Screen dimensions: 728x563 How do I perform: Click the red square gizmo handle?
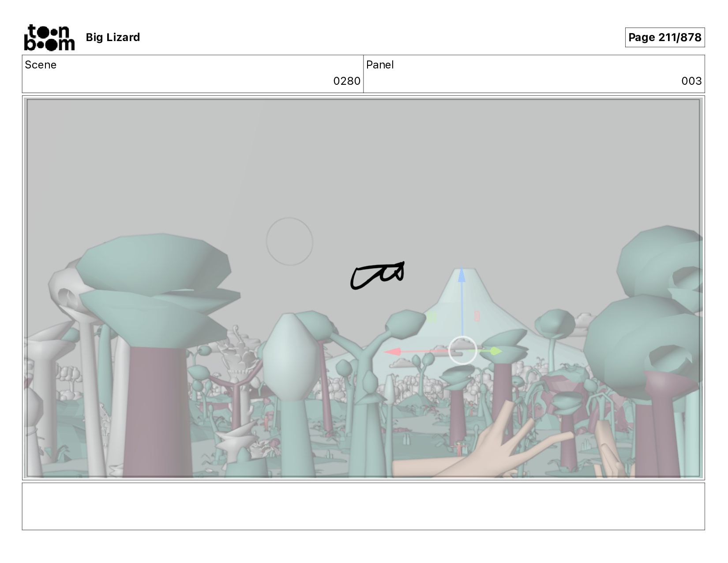coord(477,316)
